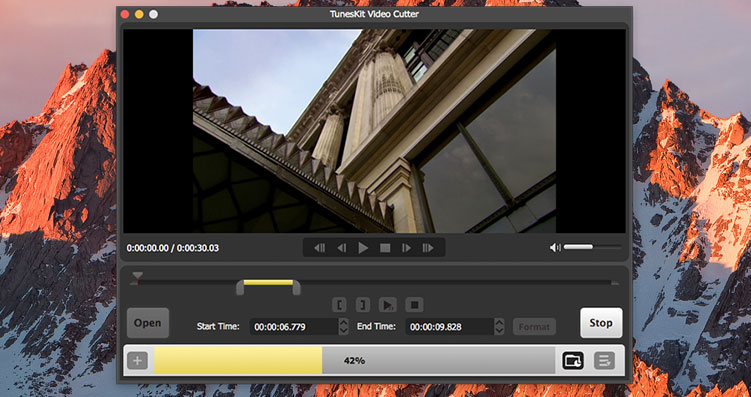
Task: Set segment start with left bracket icon
Action: [340, 305]
